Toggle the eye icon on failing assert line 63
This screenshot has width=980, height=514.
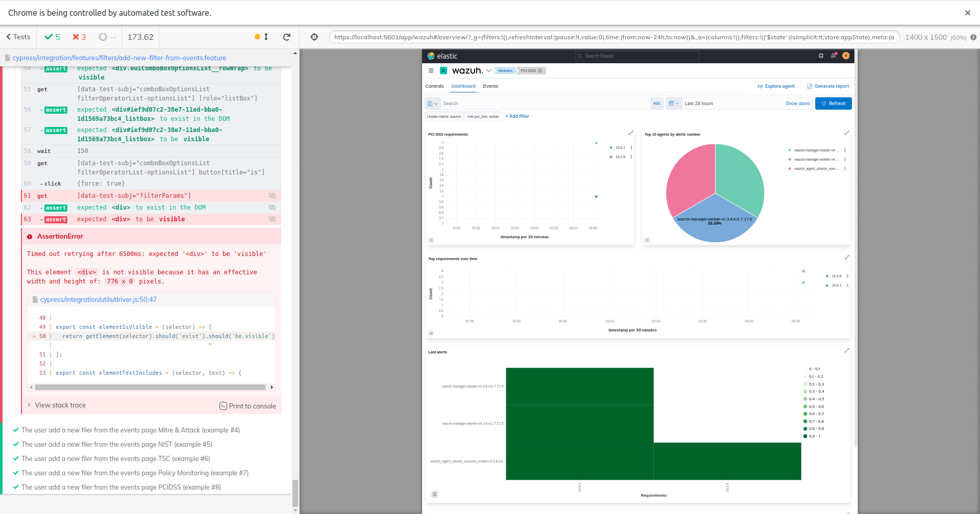coord(272,219)
